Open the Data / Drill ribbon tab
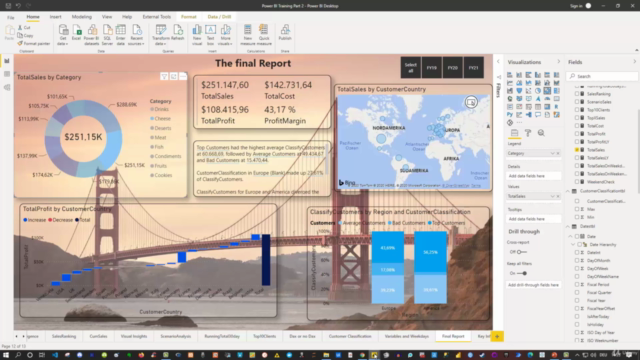The height and width of the screenshot is (360, 640). pyautogui.click(x=219, y=17)
